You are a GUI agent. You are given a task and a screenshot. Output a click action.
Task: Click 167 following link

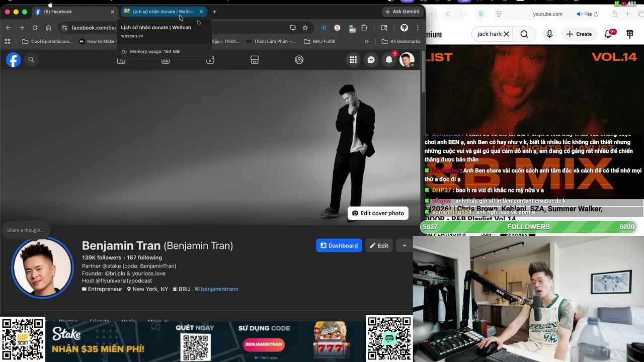(144, 257)
